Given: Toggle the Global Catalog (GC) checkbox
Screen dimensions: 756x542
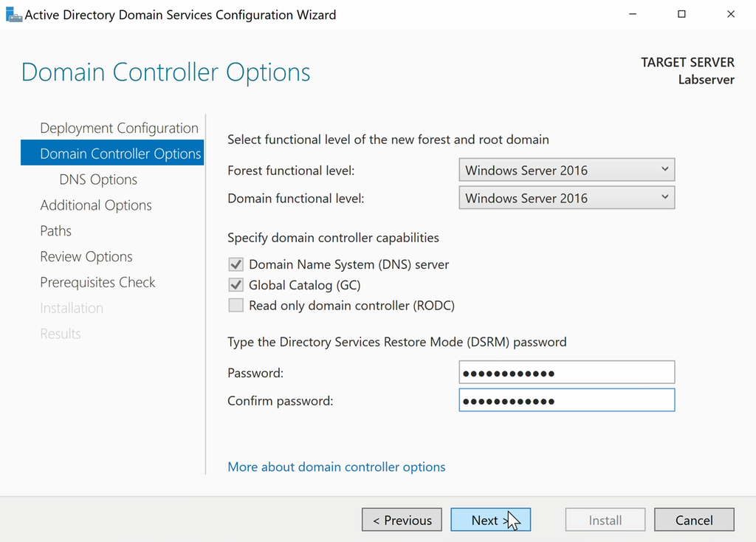Looking at the screenshot, I should (x=236, y=285).
